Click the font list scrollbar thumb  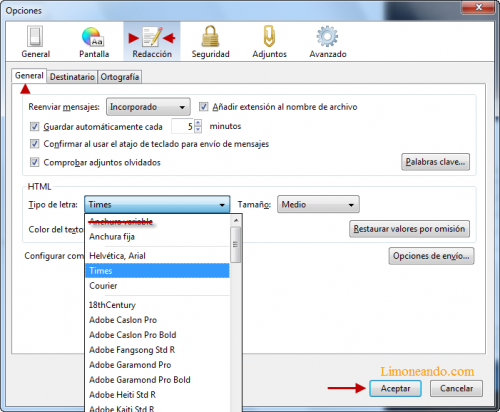tap(236, 245)
